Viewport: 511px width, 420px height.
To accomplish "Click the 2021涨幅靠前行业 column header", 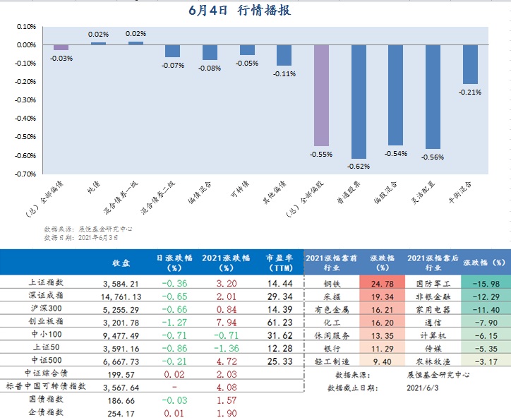I will coord(332,263).
